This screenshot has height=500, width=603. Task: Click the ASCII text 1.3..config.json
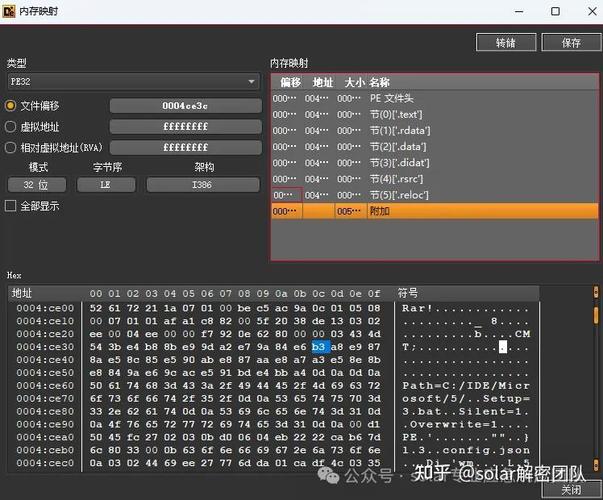click(466, 450)
